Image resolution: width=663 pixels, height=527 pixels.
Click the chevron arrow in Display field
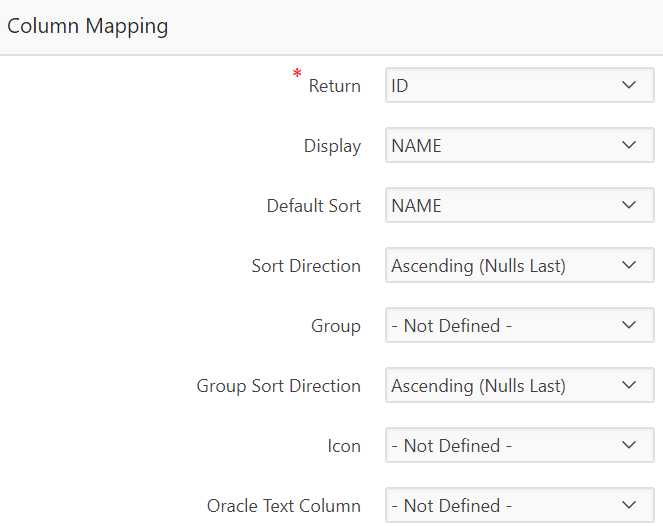pos(629,146)
